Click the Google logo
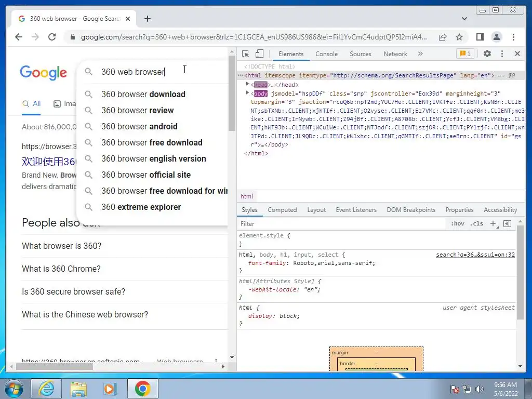 44,73
